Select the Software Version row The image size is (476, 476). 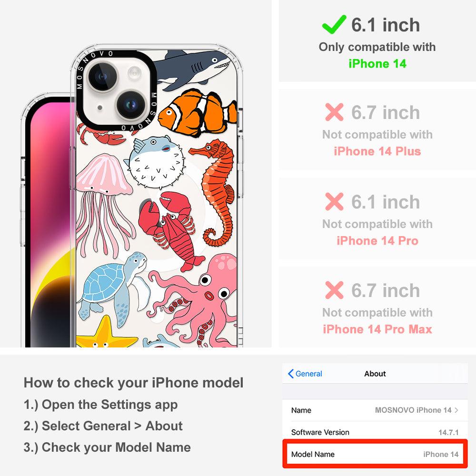[375, 432]
